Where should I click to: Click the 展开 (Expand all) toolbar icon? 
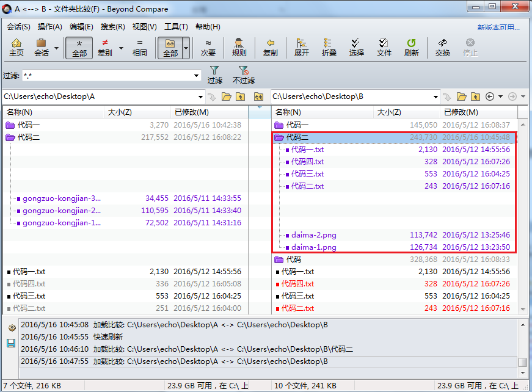point(301,47)
